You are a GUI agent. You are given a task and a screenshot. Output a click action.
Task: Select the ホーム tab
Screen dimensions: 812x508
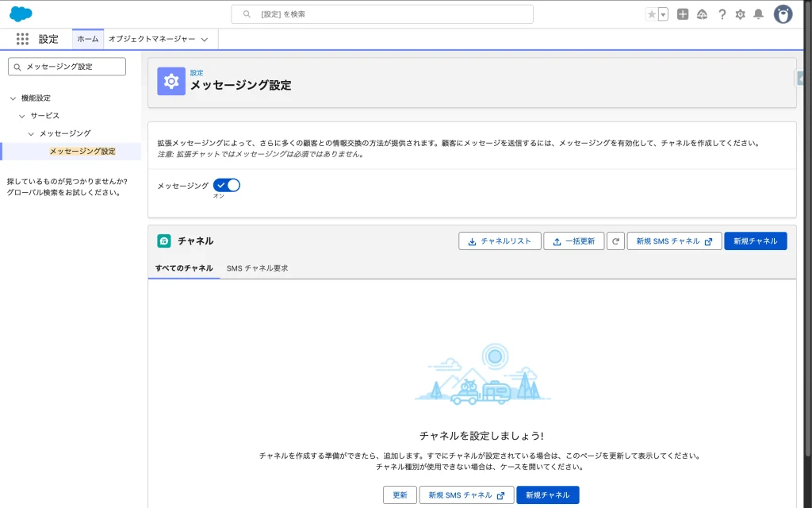[88, 39]
